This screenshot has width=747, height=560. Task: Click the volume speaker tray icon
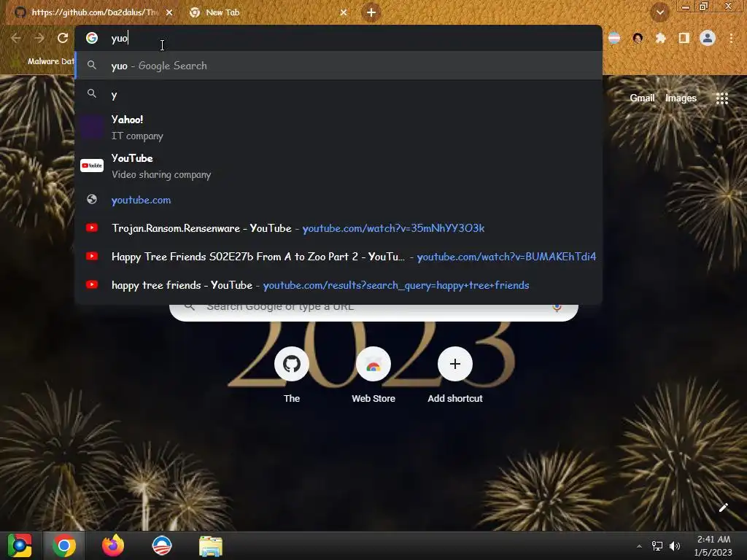[675, 546]
